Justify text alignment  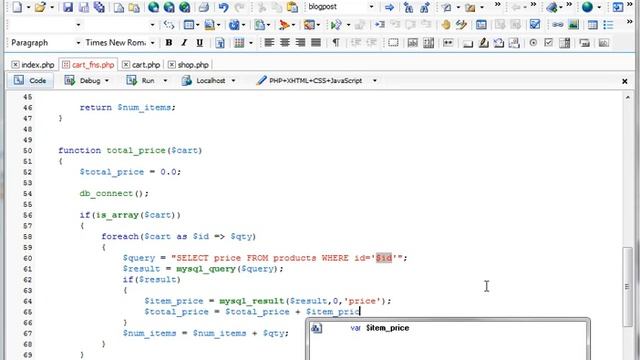316,42
